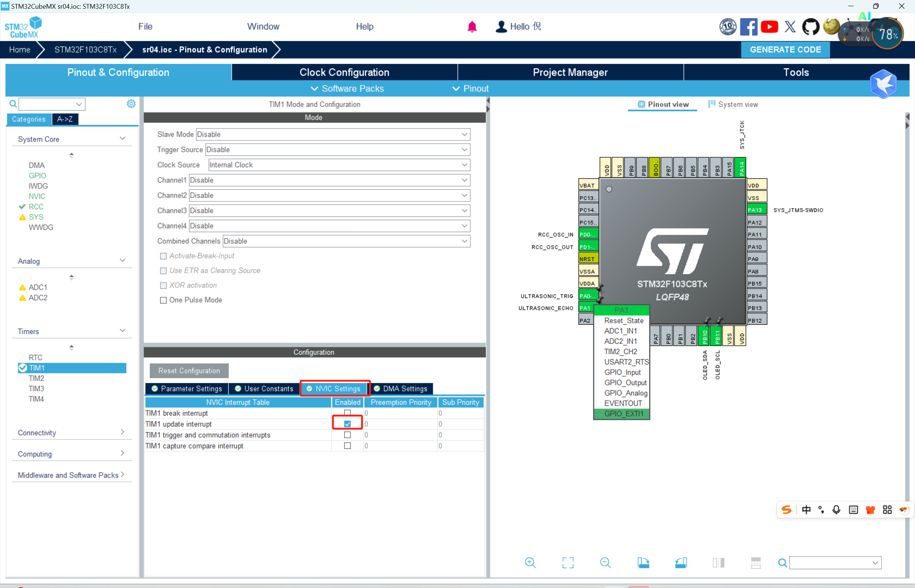915x588 pixels.
Task: Click the microphone icon in the IME bar
Action: pos(836,510)
